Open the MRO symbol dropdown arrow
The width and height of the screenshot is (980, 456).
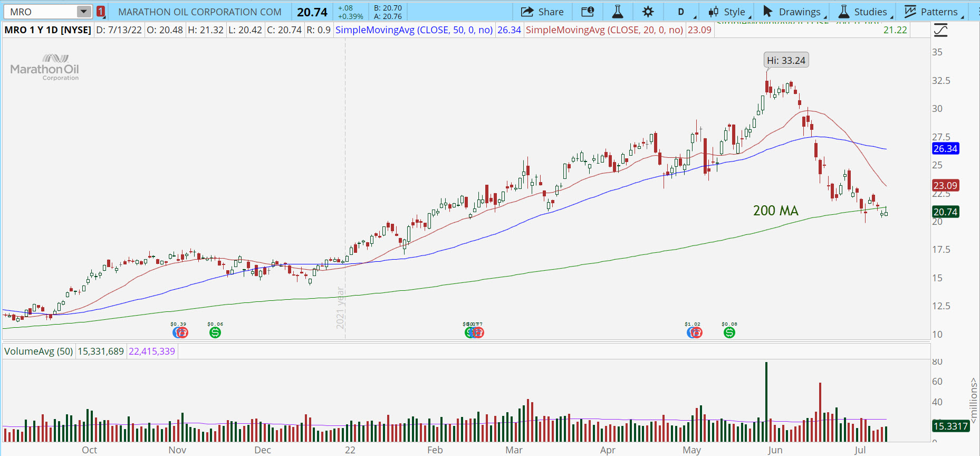point(83,12)
